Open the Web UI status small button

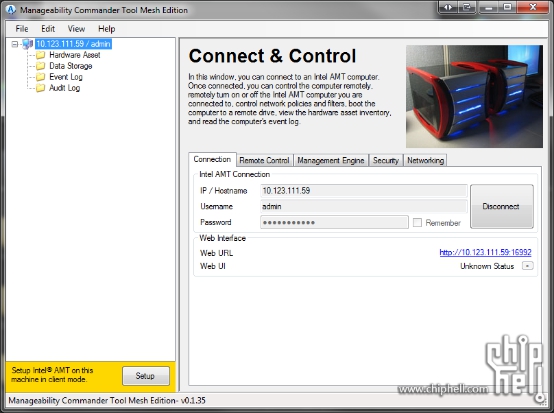click(528, 266)
